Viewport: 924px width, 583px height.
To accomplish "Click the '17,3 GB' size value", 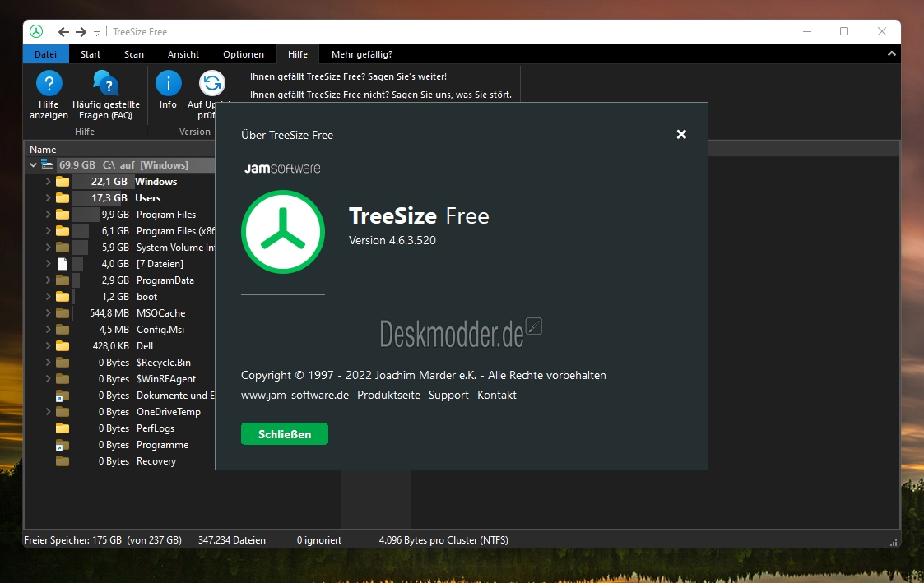I will click(x=109, y=198).
